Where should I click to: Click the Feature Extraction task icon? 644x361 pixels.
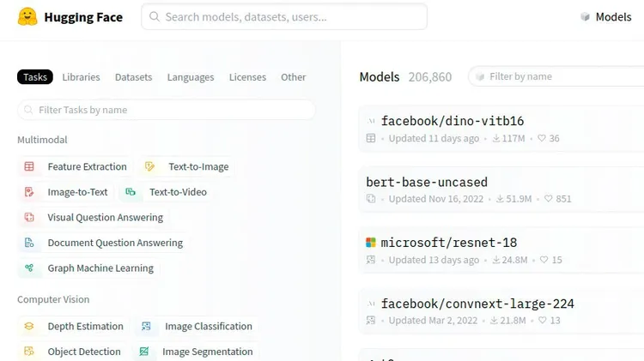(29, 166)
